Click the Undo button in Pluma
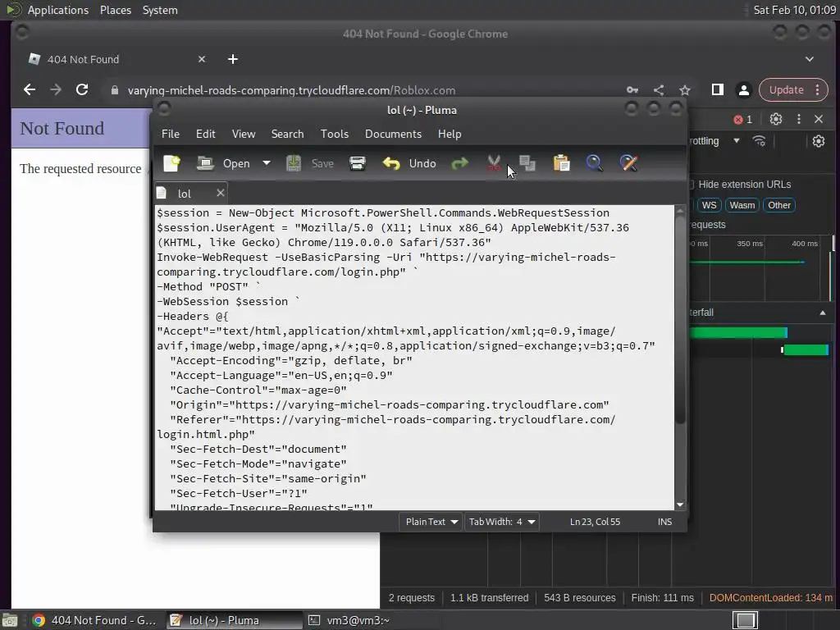Viewport: 840px width, 630px height. coord(409,163)
